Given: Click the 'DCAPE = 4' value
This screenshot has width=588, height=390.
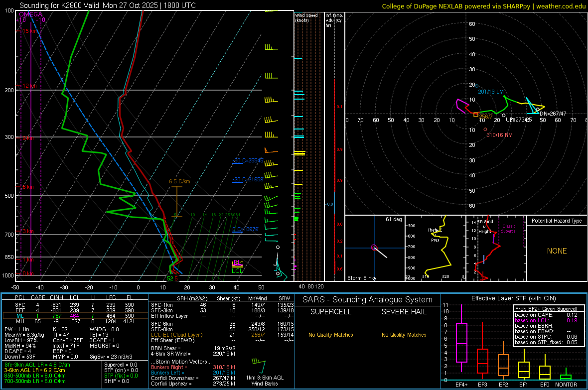Looking at the screenshot, I should coord(18,351).
